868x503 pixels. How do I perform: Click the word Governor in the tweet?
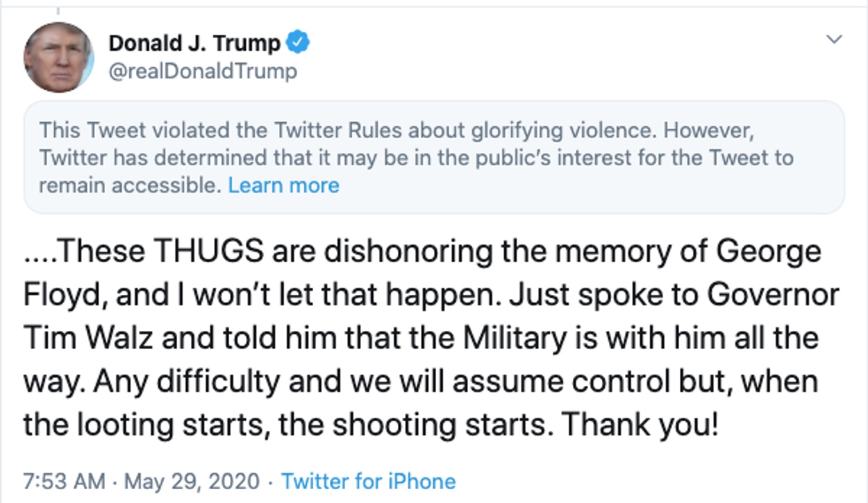tap(773, 296)
